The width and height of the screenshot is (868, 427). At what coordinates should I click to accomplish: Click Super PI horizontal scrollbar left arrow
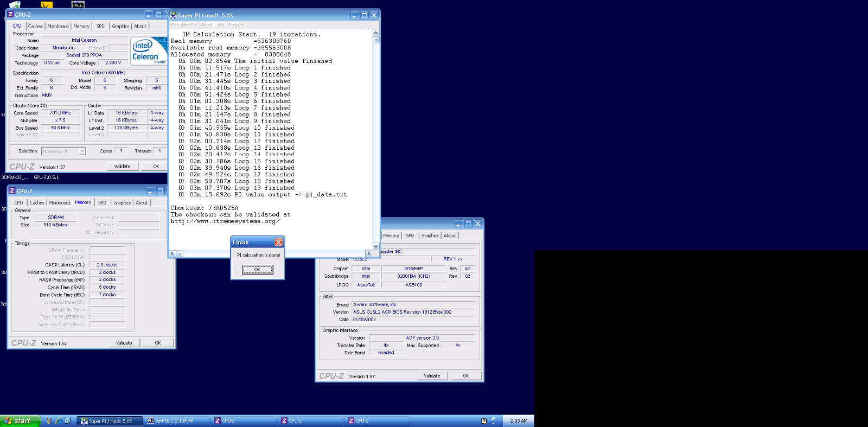click(x=173, y=253)
